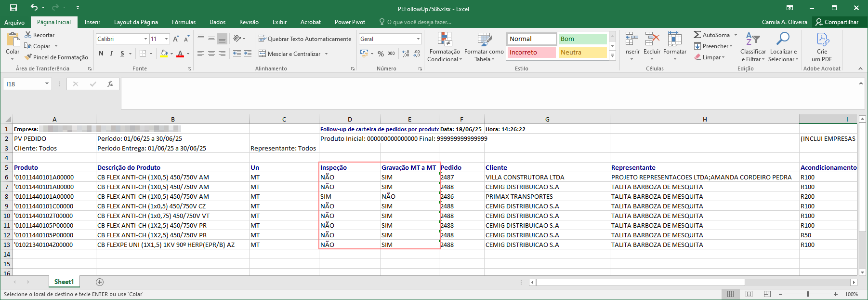Insert cells with Inserir
Screen dimensions: 868x300
[631, 47]
